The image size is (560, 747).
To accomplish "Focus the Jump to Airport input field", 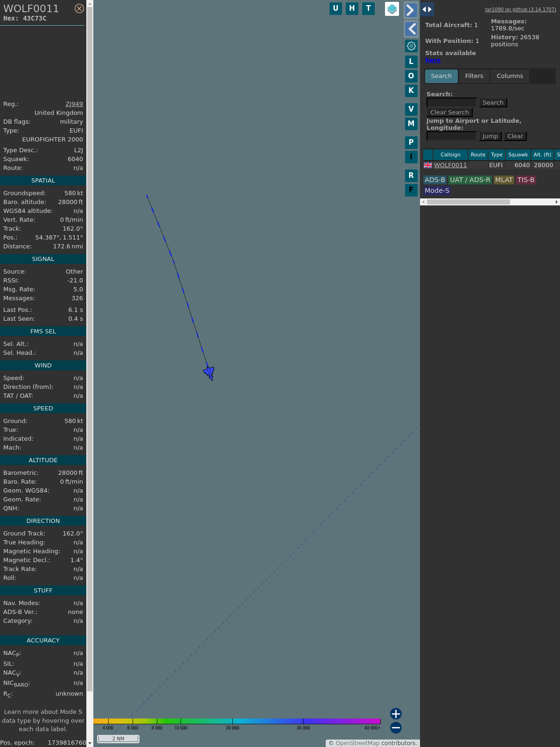I will (x=451, y=136).
